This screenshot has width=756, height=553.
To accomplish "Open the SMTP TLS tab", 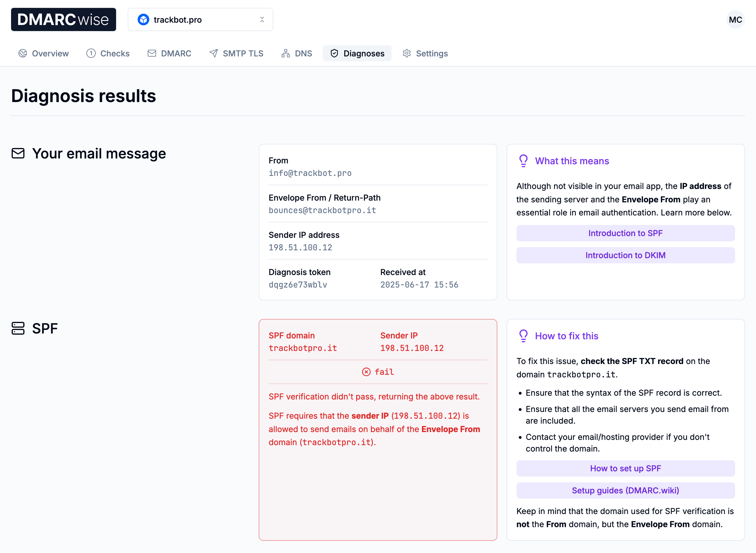I will [236, 53].
